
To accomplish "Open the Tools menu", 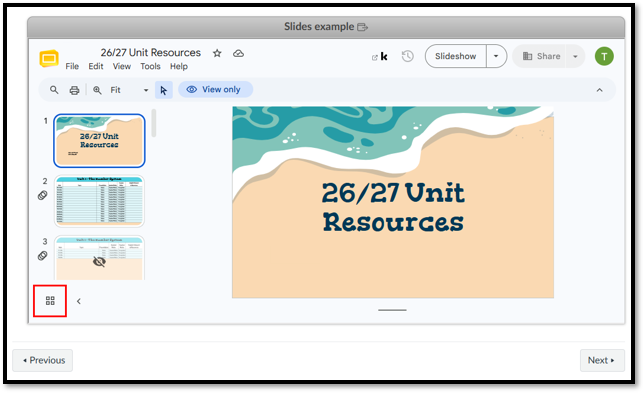I will tap(150, 67).
